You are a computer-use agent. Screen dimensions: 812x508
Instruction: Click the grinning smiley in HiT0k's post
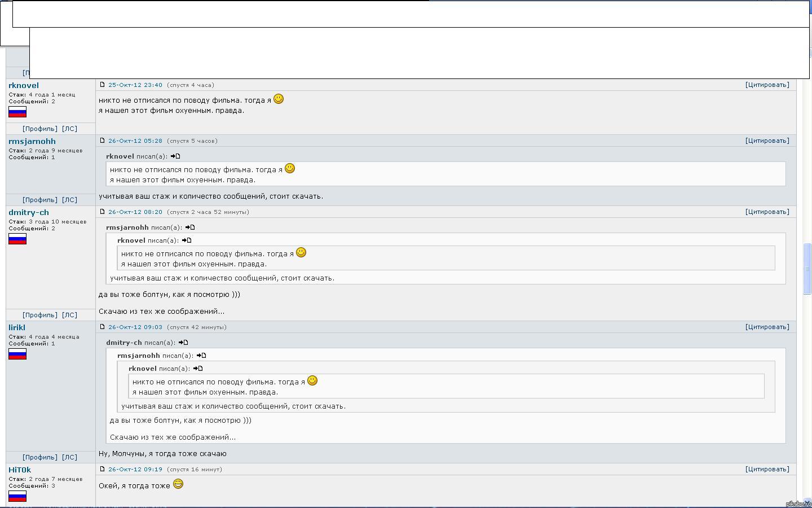178,484
